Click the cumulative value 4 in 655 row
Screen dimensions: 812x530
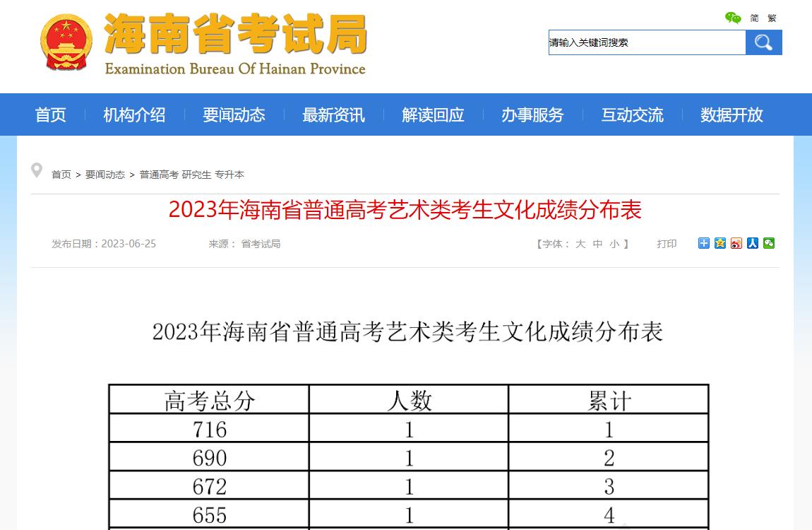pos(609,515)
